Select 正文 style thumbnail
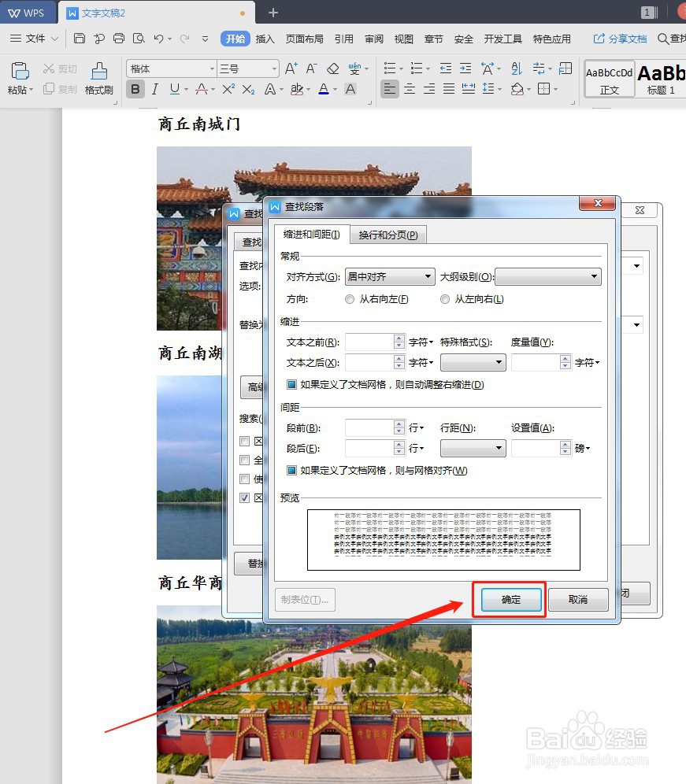This screenshot has width=686, height=784. [610, 80]
